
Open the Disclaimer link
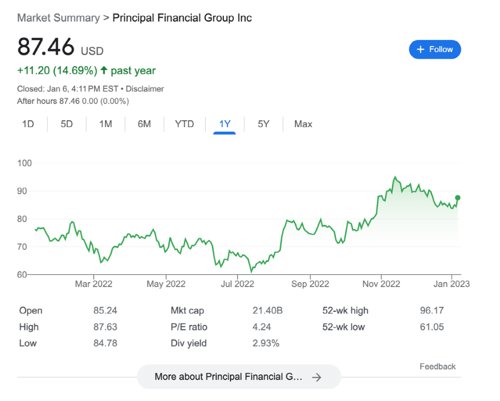coord(145,89)
